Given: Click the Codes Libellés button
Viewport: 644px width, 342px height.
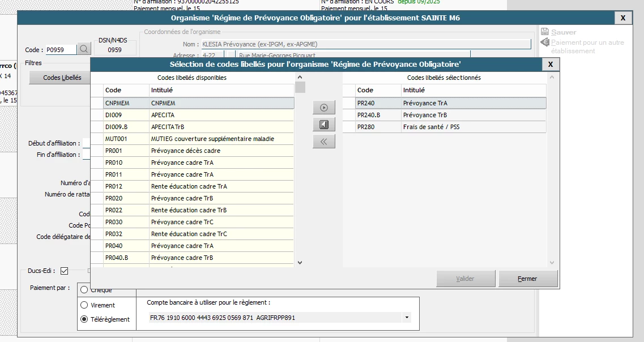Looking at the screenshot, I should click(60, 78).
